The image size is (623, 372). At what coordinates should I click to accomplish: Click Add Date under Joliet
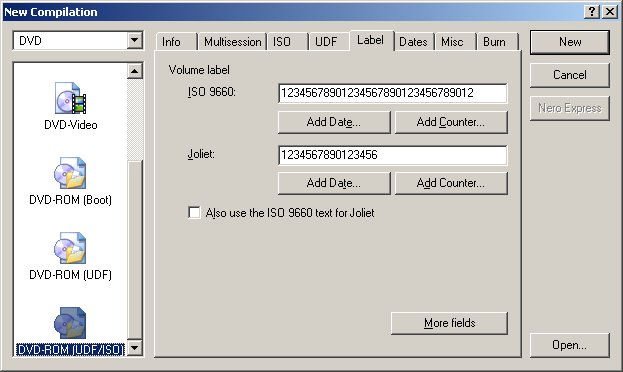[334, 183]
